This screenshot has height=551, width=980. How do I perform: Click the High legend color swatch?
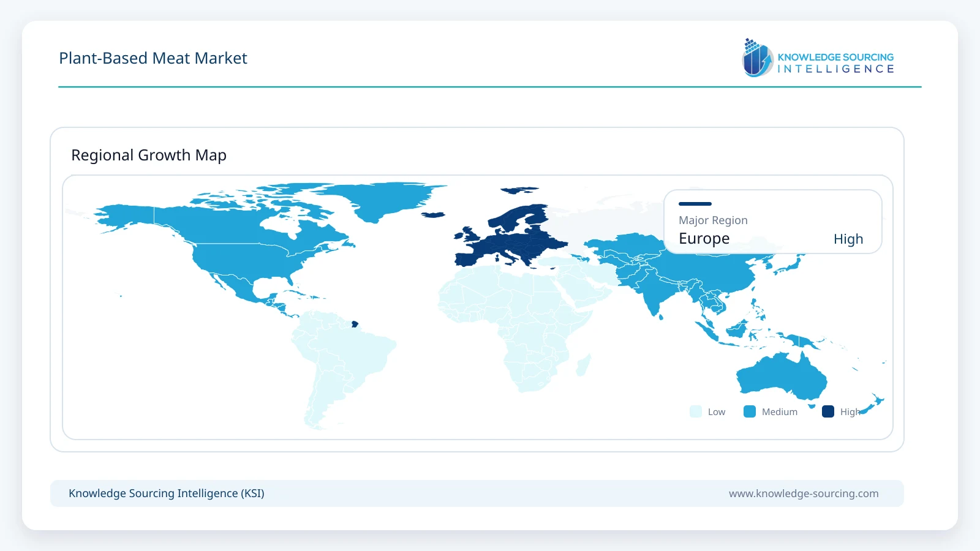(x=828, y=411)
